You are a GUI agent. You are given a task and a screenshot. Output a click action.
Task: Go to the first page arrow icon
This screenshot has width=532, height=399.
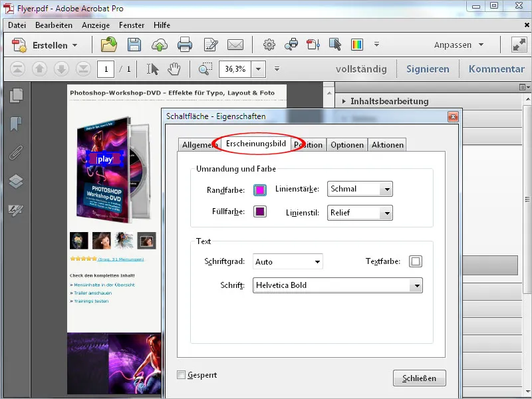click(x=18, y=69)
